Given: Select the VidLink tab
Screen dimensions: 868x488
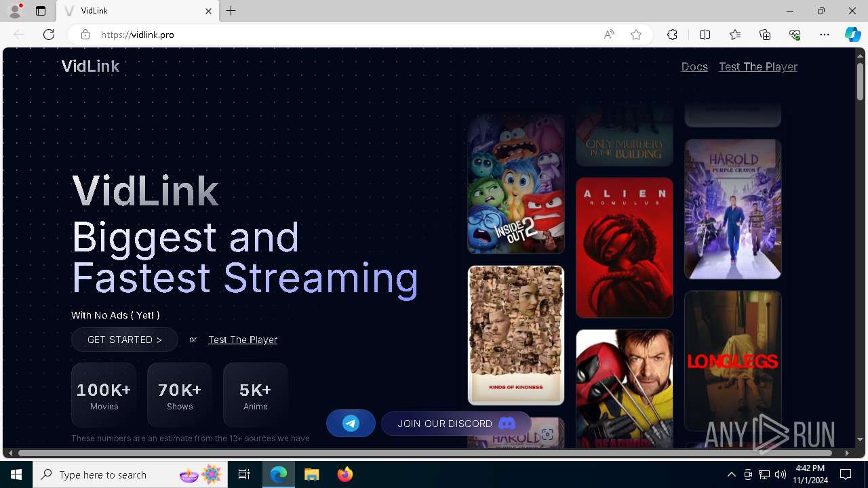Looking at the screenshot, I should 139,11.
